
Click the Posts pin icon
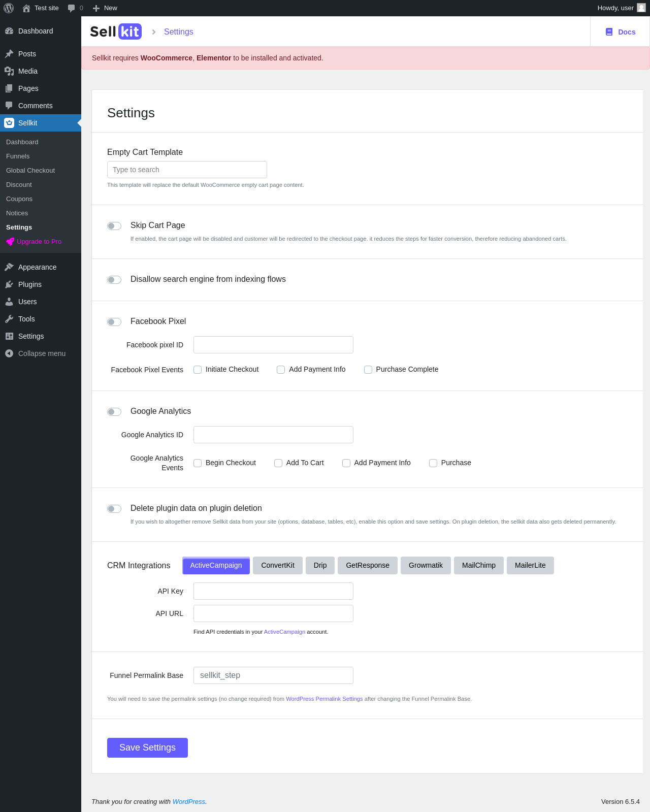coord(9,54)
